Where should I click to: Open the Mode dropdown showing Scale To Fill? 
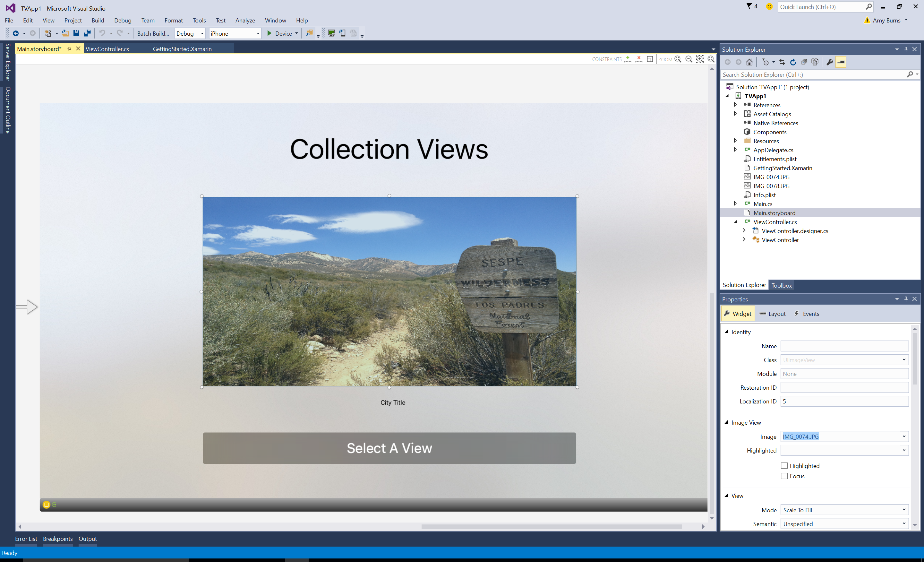coord(844,509)
